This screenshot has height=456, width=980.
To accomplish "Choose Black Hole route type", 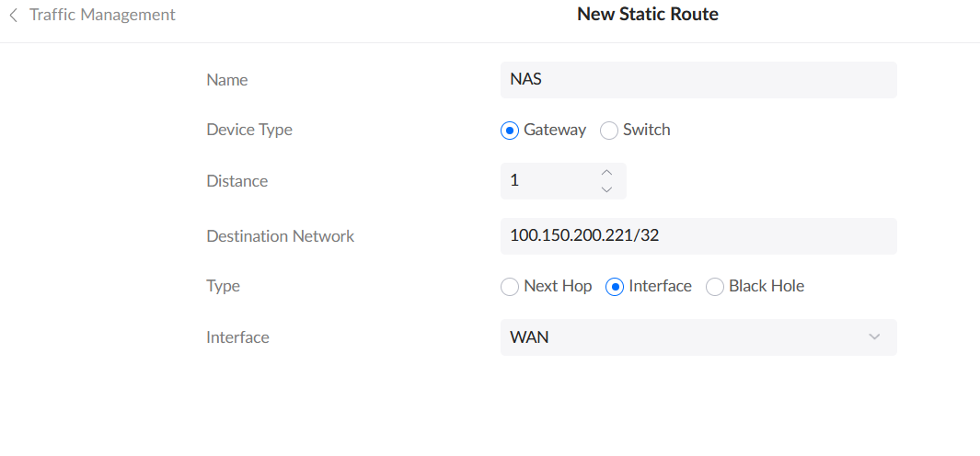I will point(715,287).
